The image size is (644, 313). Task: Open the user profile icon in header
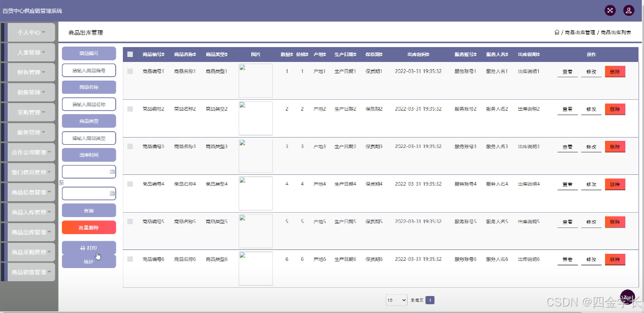coord(629,10)
